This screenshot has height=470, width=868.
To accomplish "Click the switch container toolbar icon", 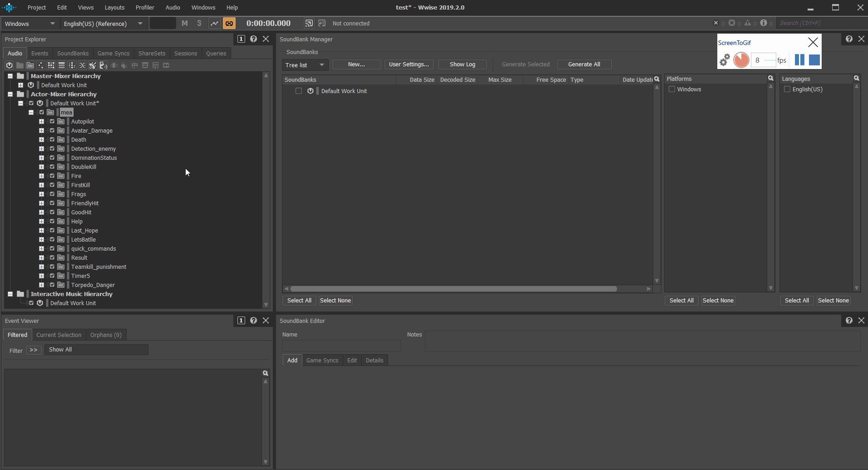I will tap(72, 65).
